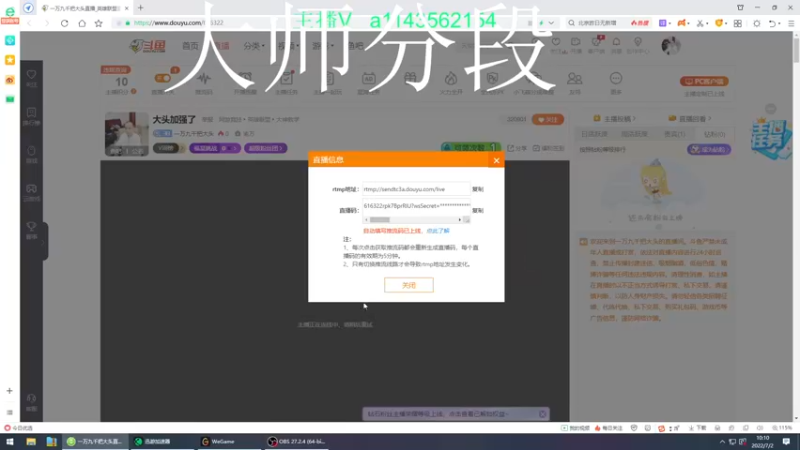Screen dimensions: 800x450
Task: Switch to the 钻粉(0) tab
Action: tap(714, 134)
